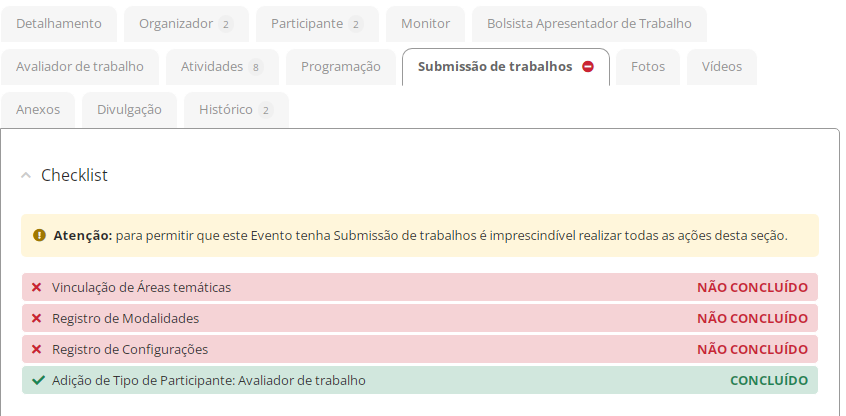846x416 pixels.
Task: Click the green checkmark beside Adição de Tipo de Participante
Action: point(38,380)
